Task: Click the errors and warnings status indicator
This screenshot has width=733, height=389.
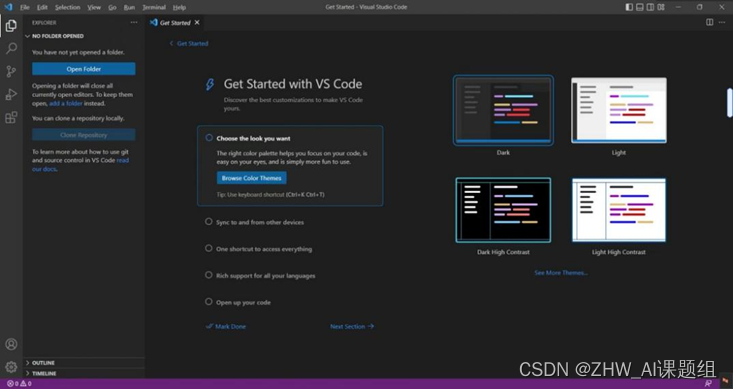Action: coord(19,383)
